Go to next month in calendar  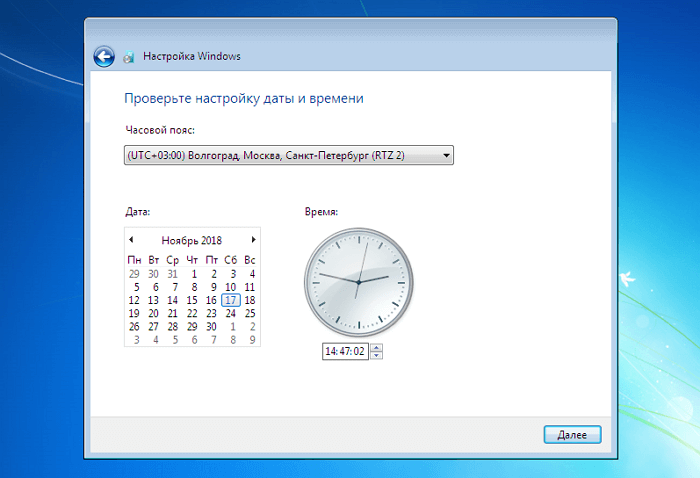tap(253, 240)
